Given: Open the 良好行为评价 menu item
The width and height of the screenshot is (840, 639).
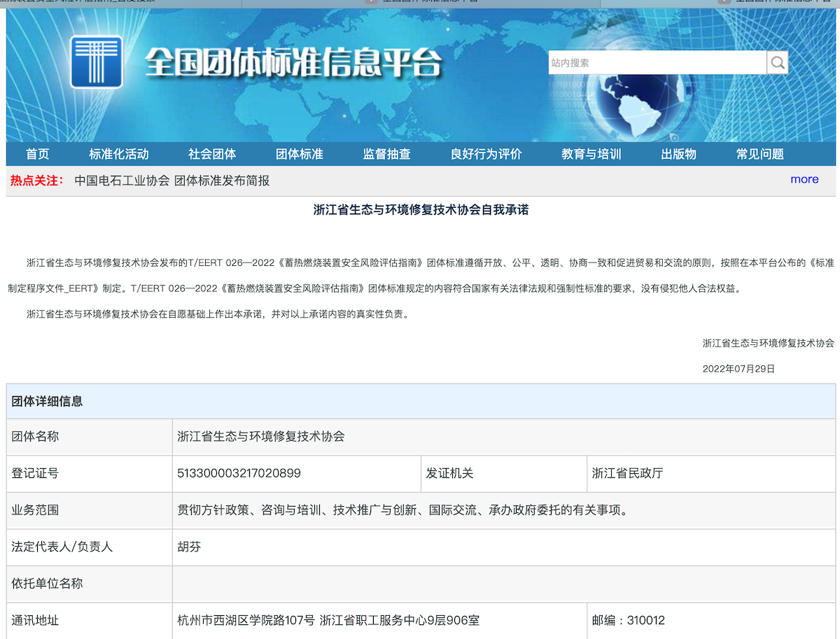Looking at the screenshot, I should (486, 154).
